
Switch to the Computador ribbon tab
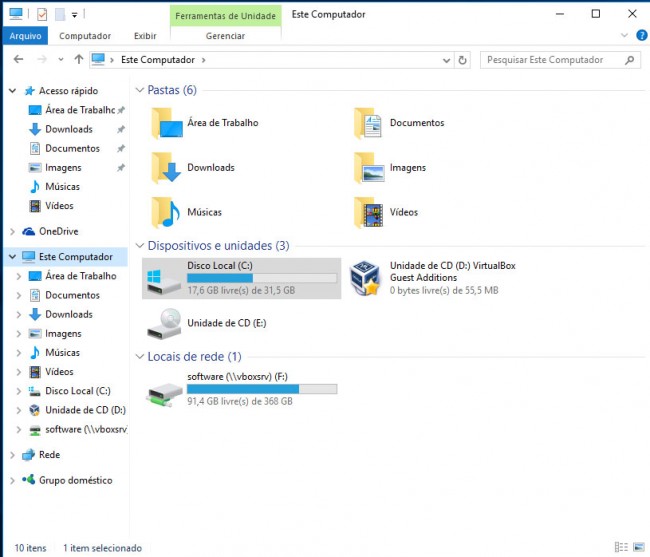pyautogui.click(x=85, y=36)
